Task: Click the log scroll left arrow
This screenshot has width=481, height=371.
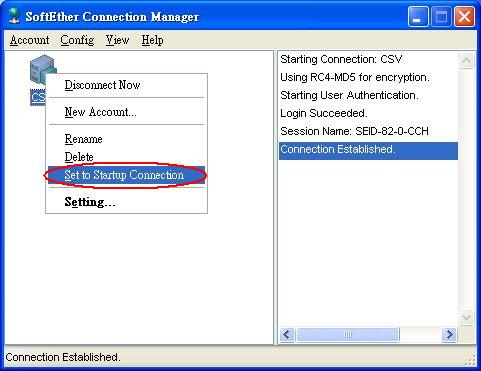Action: point(287,334)
